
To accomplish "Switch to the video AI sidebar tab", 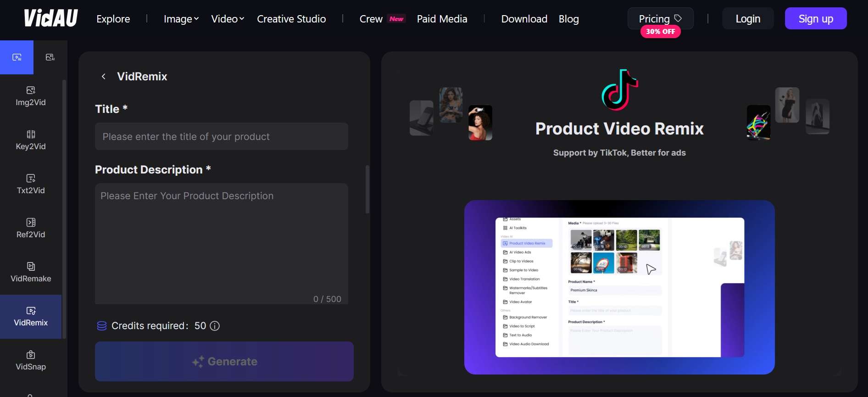I will coord(17,57).
